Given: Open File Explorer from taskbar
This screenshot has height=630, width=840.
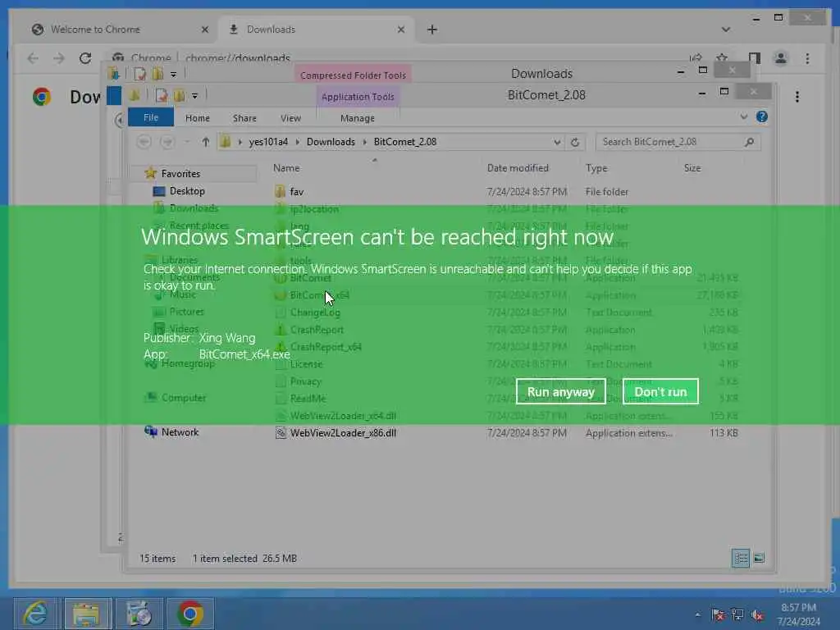Looking at the screenshot, I should [x=88, y=614].
